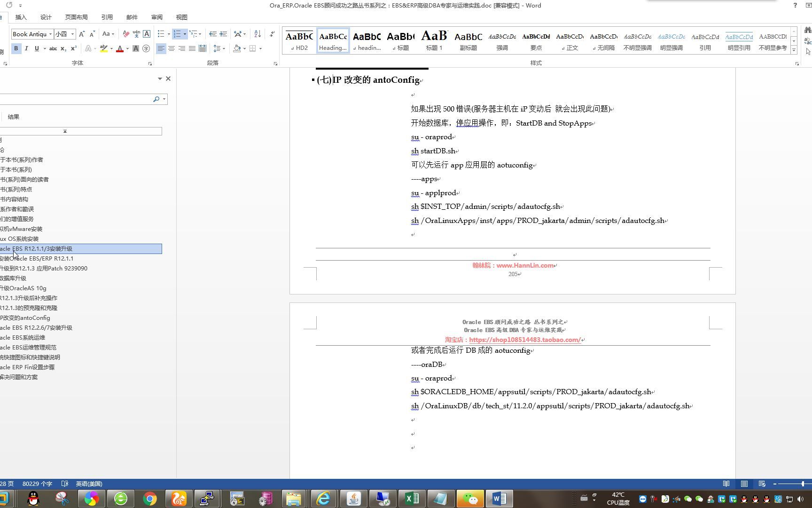Open the 审阅 ribbon tab
The width and height of the screenshot is (812, 508).
(157, 17)
